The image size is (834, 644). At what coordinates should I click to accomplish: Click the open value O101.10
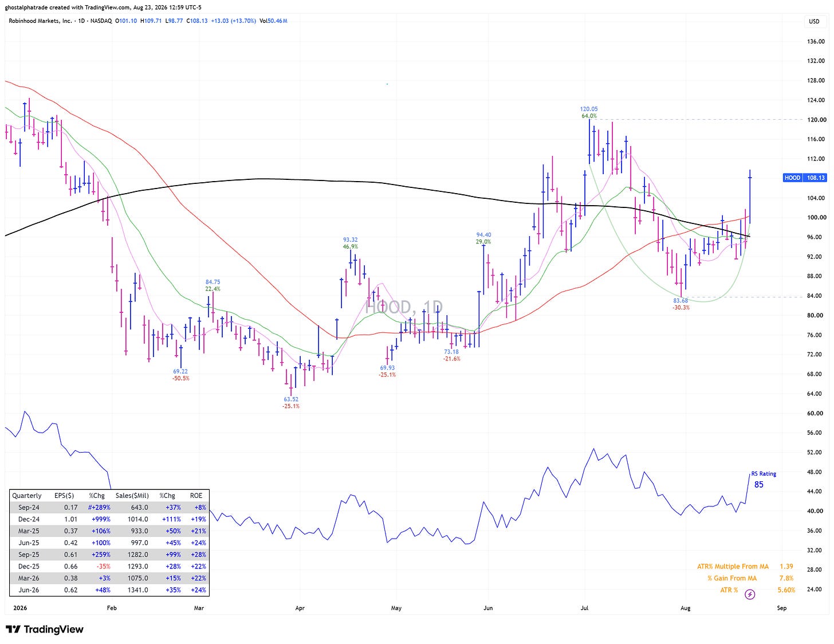[x=125, y=21]
